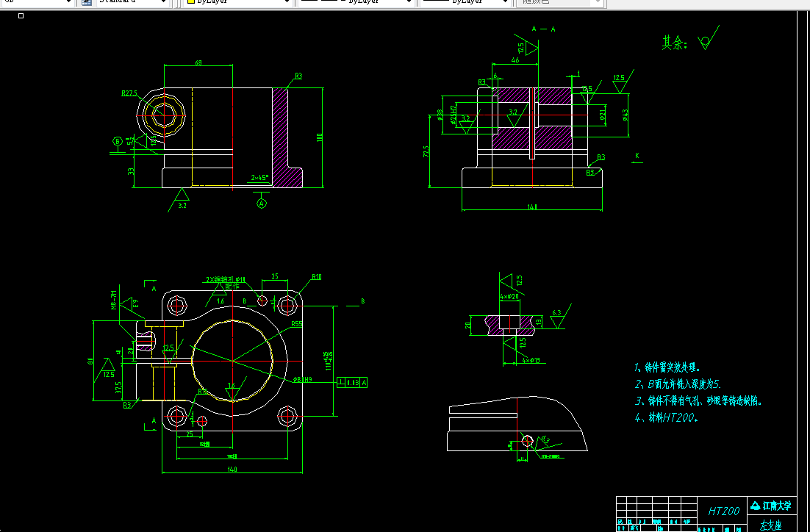Click the text style icon beside Standard
This screenshot has height=532, width=810.
click(x=87, y=2)
